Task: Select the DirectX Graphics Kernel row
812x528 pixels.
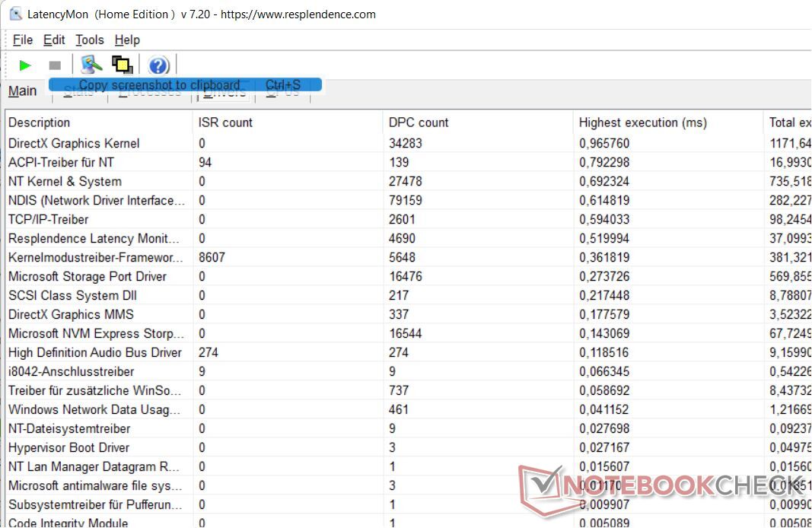Action: 408,143
